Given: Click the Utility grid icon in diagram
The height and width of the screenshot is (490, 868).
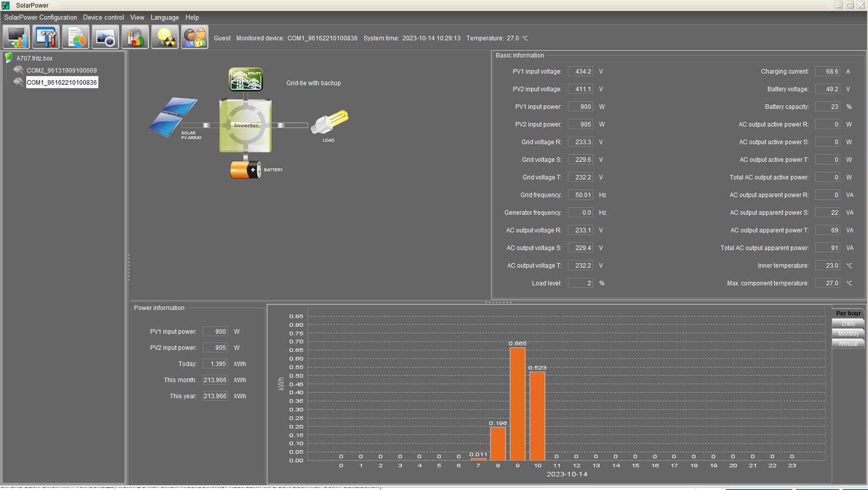Looking at the screenshot, I should click(x=246, y=80).
